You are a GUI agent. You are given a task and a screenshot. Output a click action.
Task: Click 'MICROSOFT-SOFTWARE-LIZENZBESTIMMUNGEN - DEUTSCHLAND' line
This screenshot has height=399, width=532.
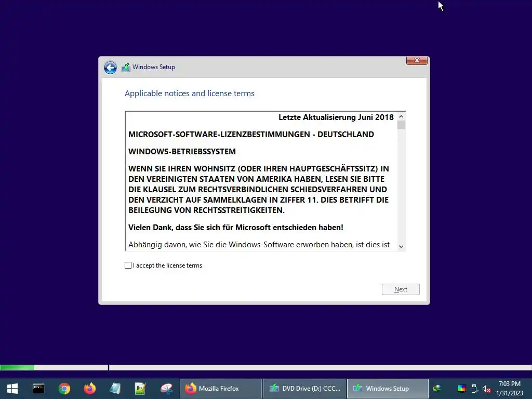tap(251, 135)
